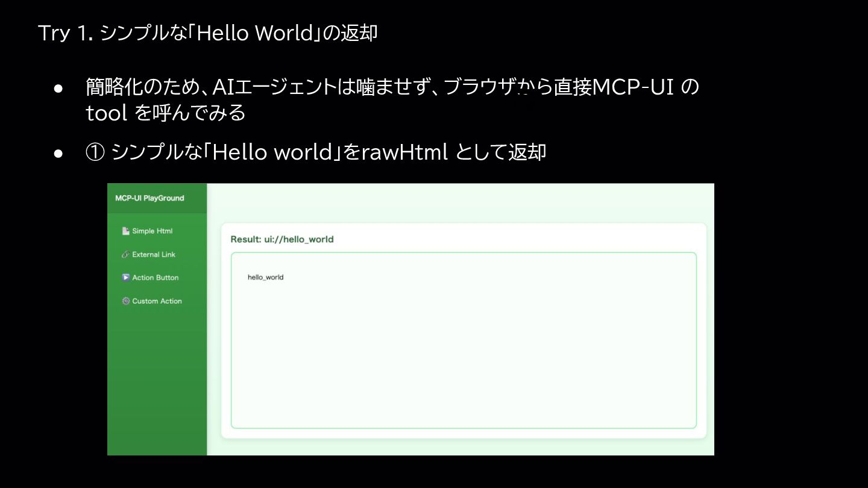This screenshot has width=868, height=488.
Task: Click the slide title 'Try 1. シンプルな「Hello World」の返却'
Action: tap(208, 33)
